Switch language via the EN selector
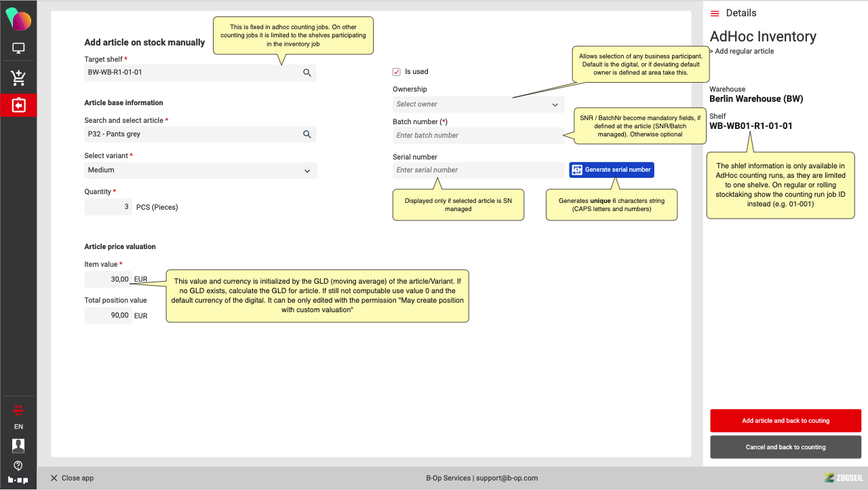Screen dimensions: 868x490 click(x=18, y=427)
